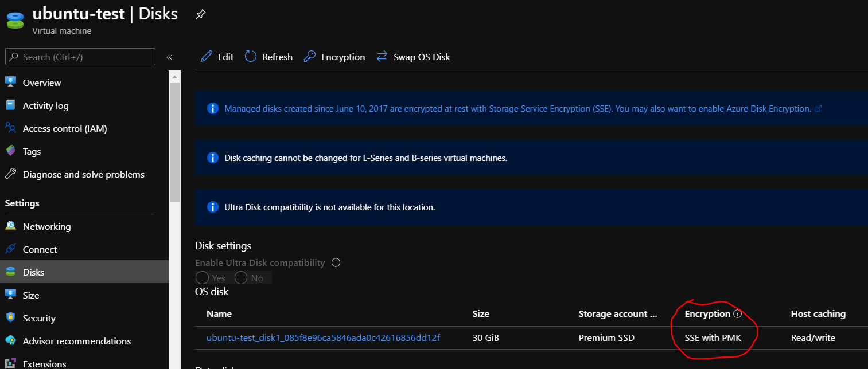Click the Edit toolbar label

(225, 57)
